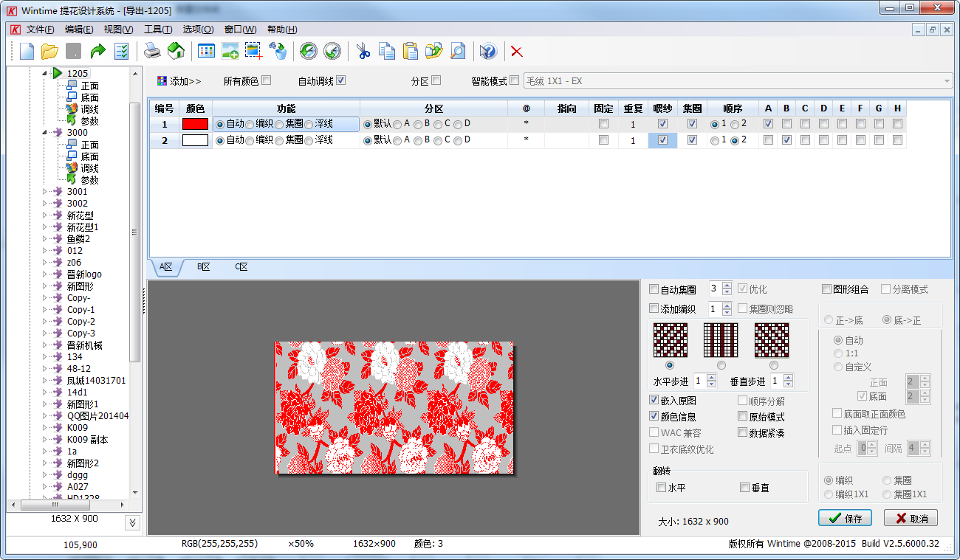This screenshot has height=560, width=960.
Task: Open the 选项(O) menu
Action: pos(198,30)
